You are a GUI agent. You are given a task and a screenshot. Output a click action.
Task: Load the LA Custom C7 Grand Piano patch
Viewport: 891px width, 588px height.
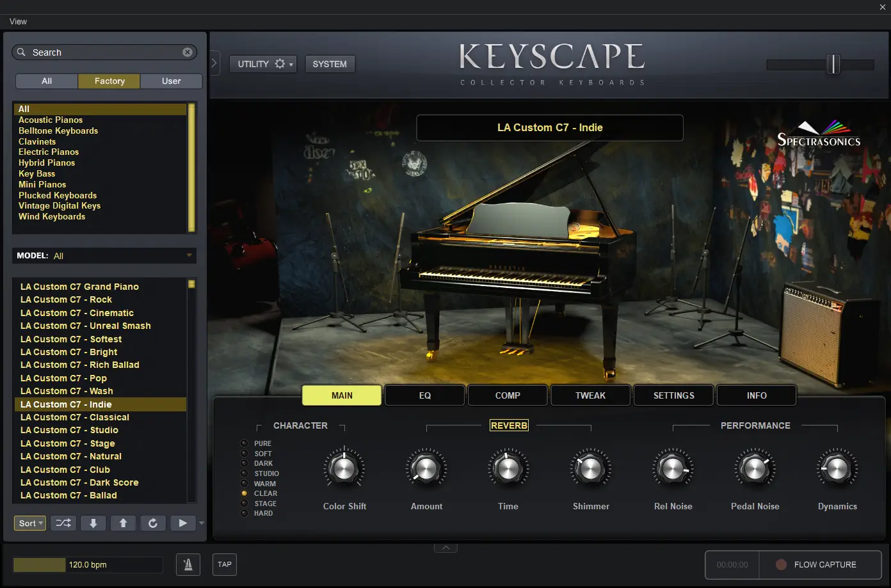coord(100,287)
